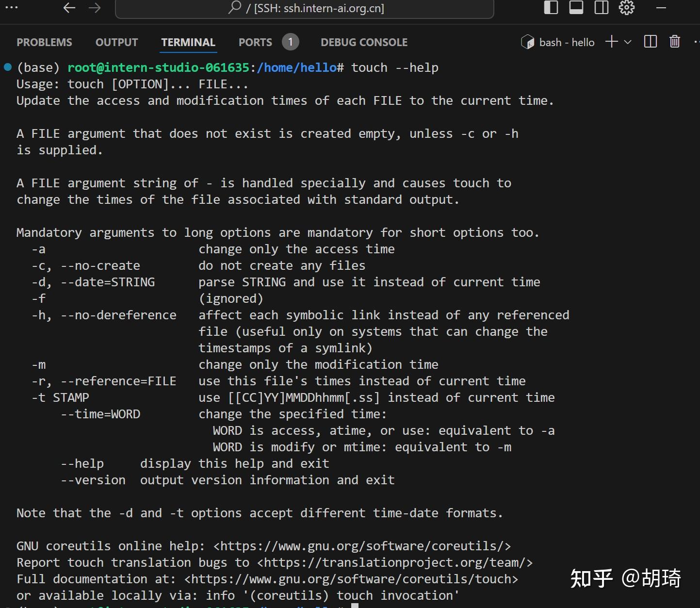
Task: Click the '-c, --no-create' option text
Action: pos(86,265)
